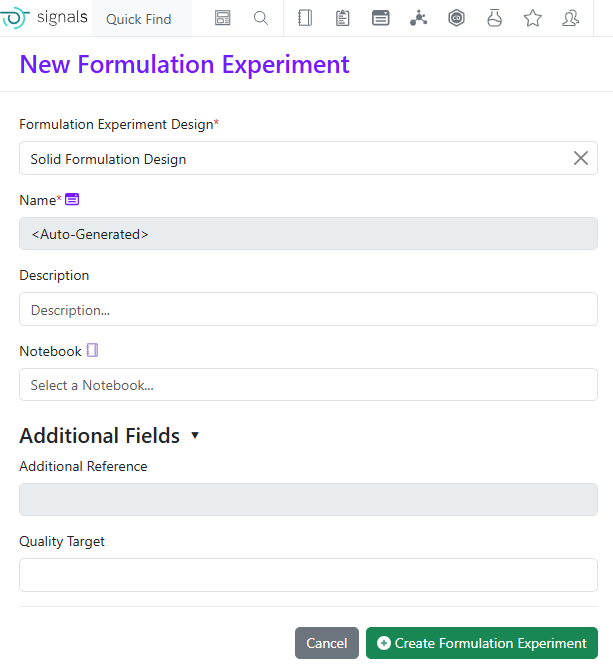Click the Additional Reference field
This screenshot has height=667, width=613.
tap(308, 499)
